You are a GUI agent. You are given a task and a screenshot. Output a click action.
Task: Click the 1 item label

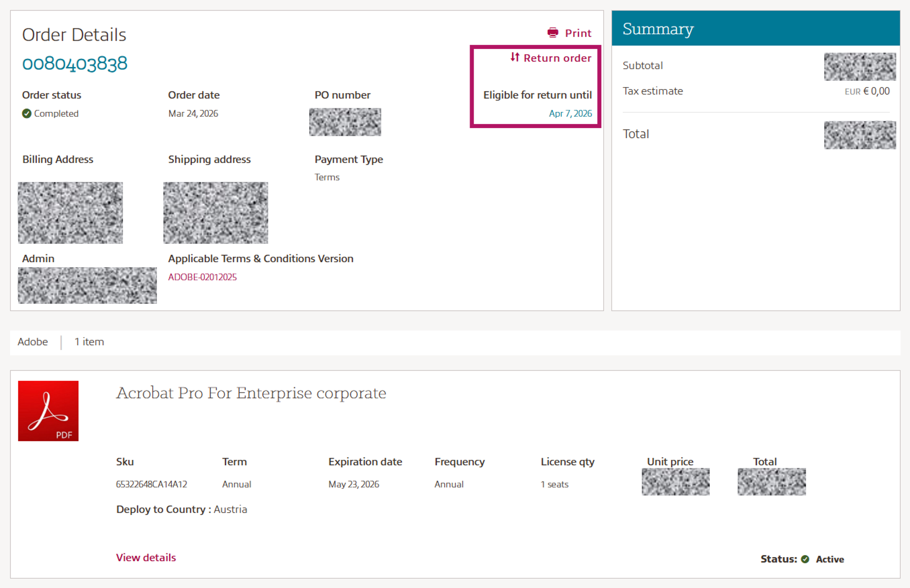pos(89,342)
